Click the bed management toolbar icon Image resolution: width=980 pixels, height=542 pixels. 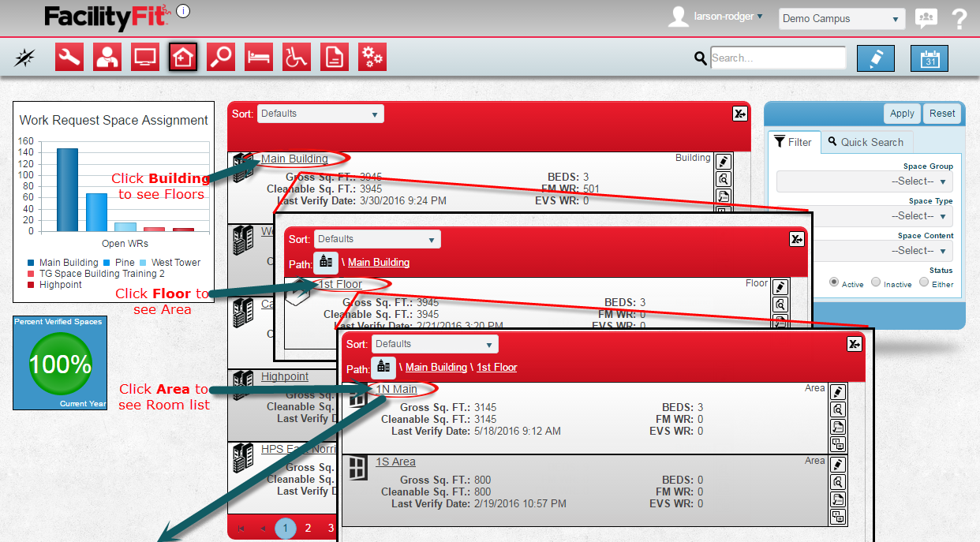click(x=259, y=57)
